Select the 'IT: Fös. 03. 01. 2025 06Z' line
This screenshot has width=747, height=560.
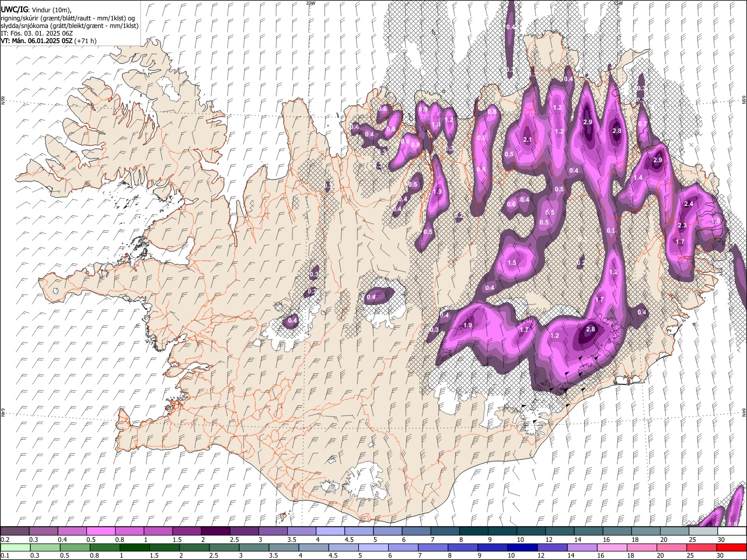[37, 33]
